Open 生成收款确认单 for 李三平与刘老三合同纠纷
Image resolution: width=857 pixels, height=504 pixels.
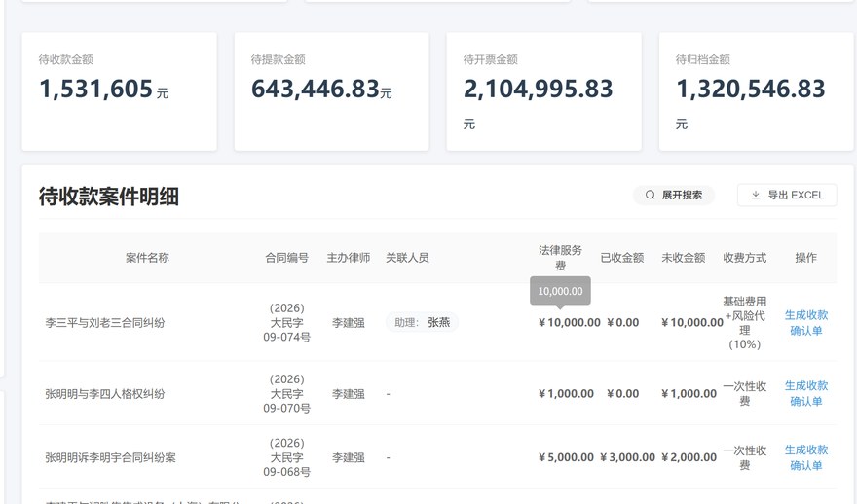(x=805, y=323)
